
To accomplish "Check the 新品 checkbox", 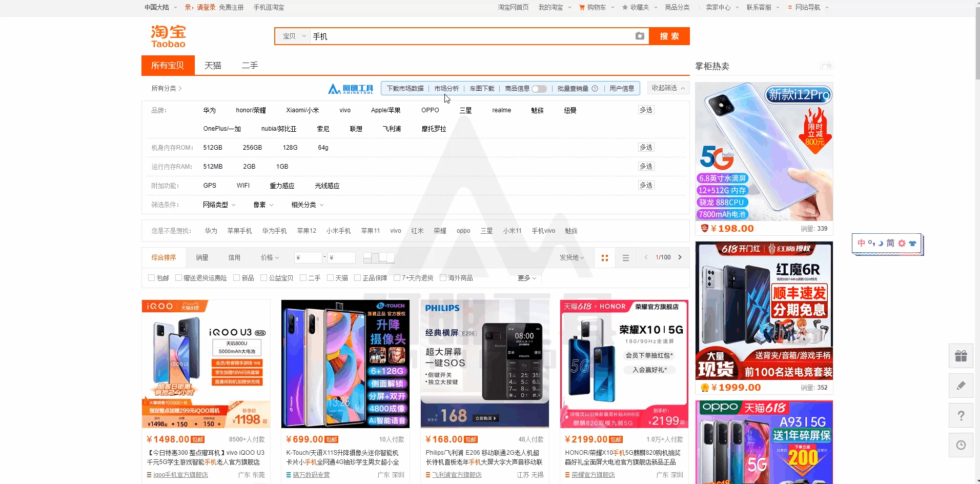I will click(236, 277).
